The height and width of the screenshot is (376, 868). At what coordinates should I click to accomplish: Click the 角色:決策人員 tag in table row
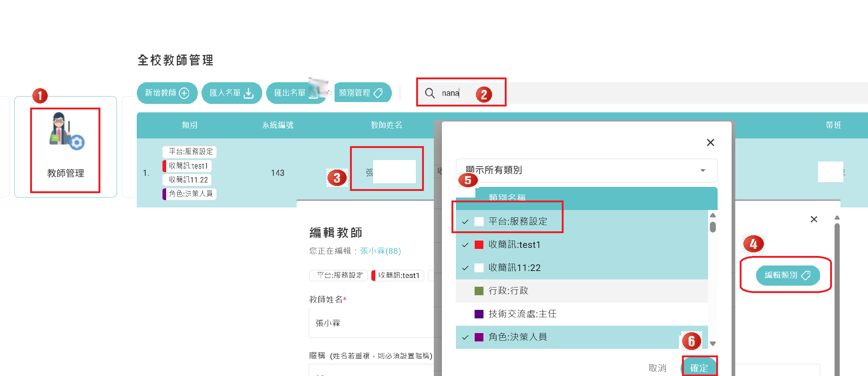pyautogui.click(x=189, y=194)
